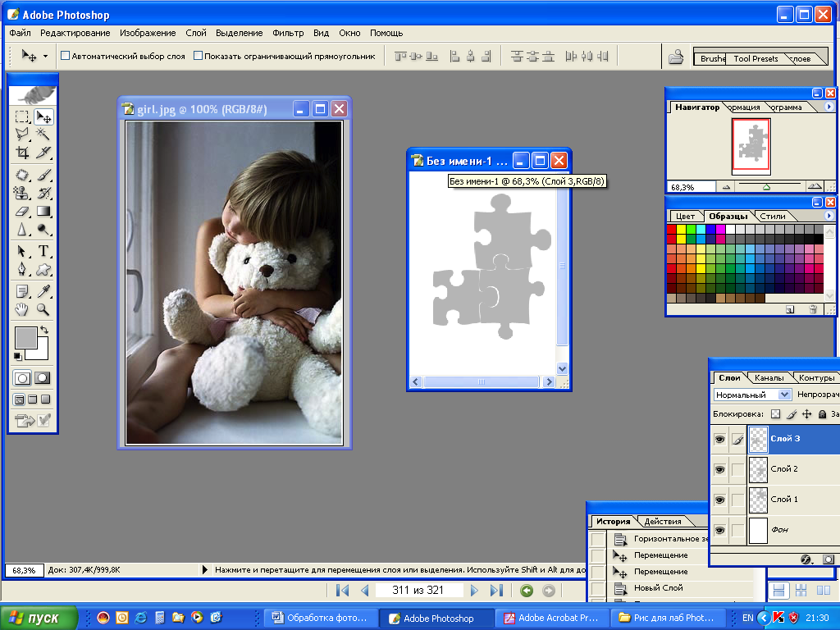
Task: Click the пуск Start button
Action: point(39,618)
